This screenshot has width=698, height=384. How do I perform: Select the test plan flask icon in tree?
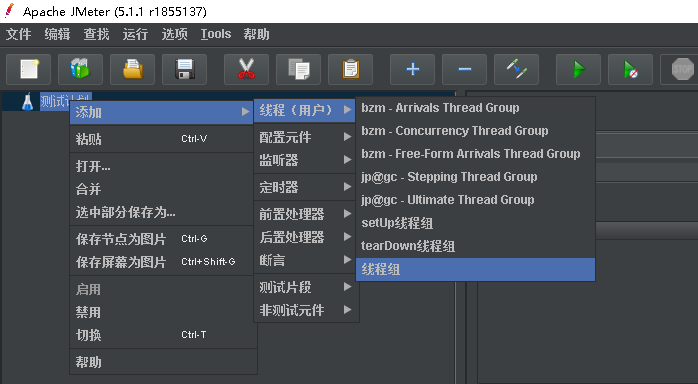click(x=28, y=101)
